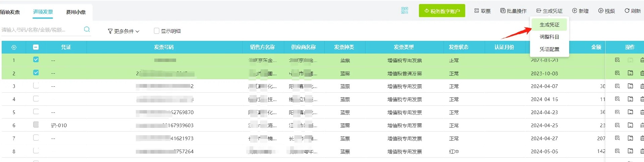Click the 发票状态 column header
Screen dimensions: 644x162
tap(459, 47)
